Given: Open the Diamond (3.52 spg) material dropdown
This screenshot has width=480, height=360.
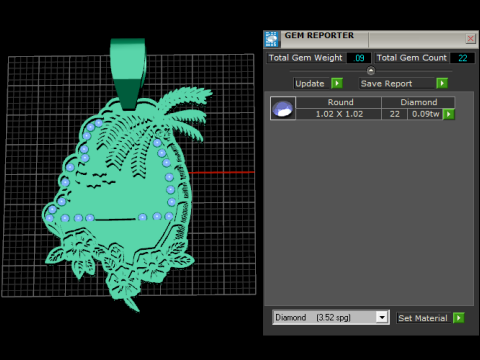Looking at the screenshot, I should [382, 317].
